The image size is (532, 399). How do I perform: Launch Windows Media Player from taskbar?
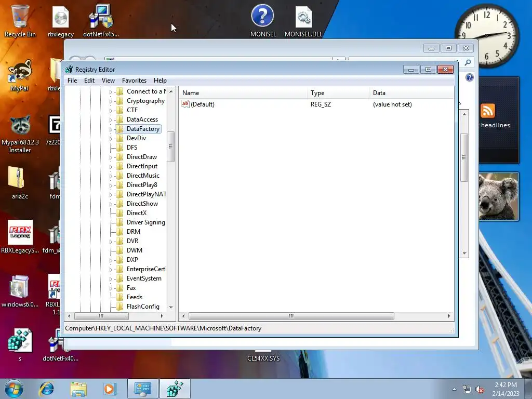(110, 389)
